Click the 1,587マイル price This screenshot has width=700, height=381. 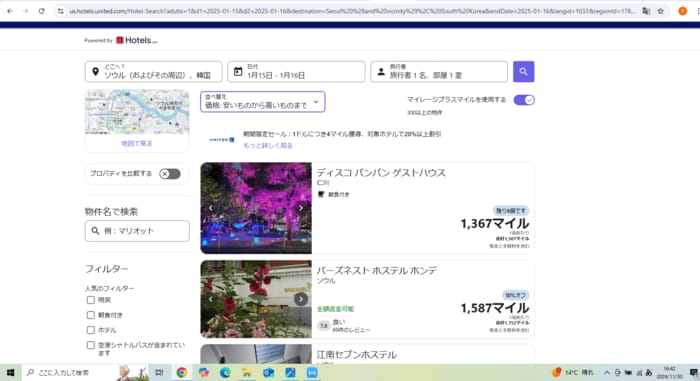click(495, 308)
